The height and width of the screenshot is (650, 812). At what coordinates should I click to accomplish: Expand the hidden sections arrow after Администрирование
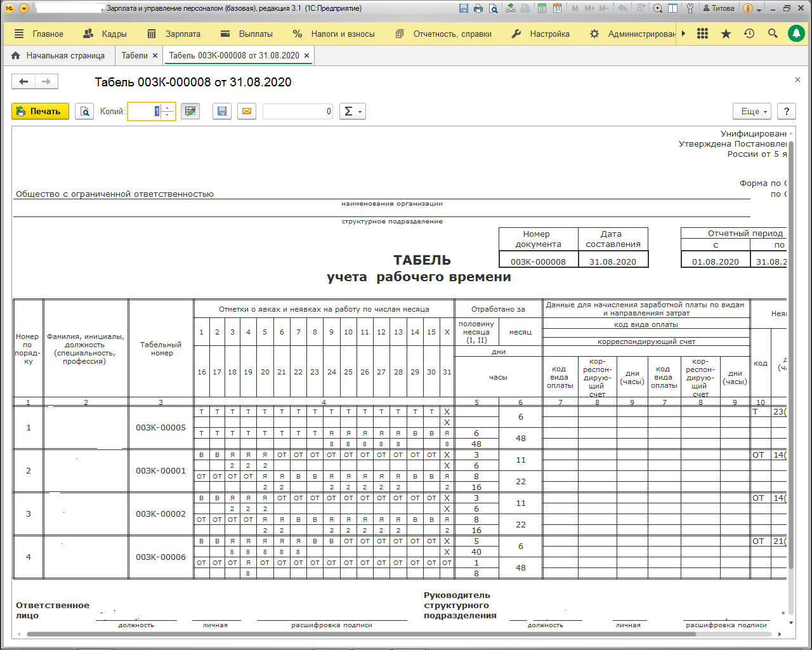[x=683, y=34]
